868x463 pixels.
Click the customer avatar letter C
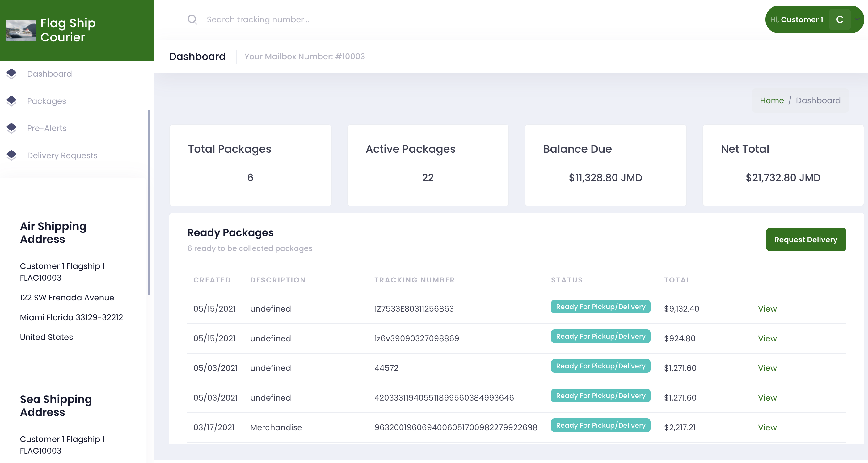[x=839, y=19]
